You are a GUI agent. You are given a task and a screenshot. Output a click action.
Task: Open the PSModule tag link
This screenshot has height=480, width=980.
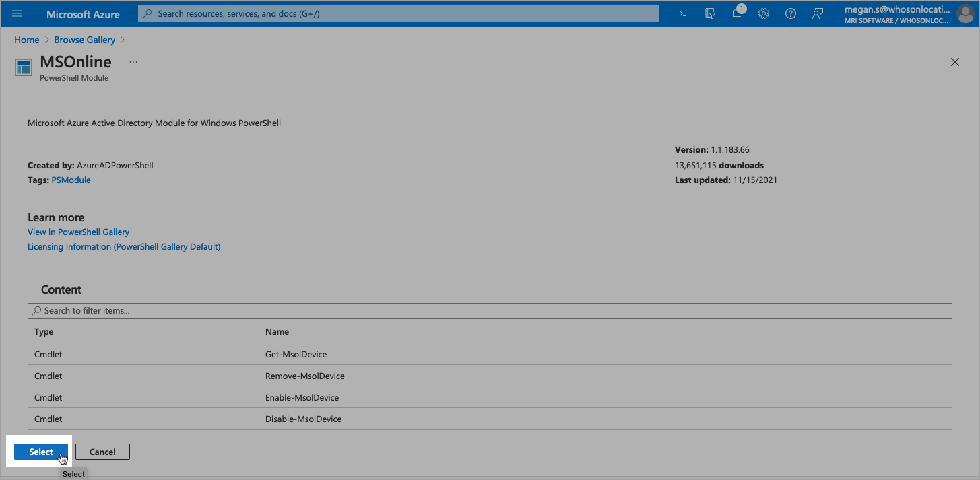(x=71, y=180)
